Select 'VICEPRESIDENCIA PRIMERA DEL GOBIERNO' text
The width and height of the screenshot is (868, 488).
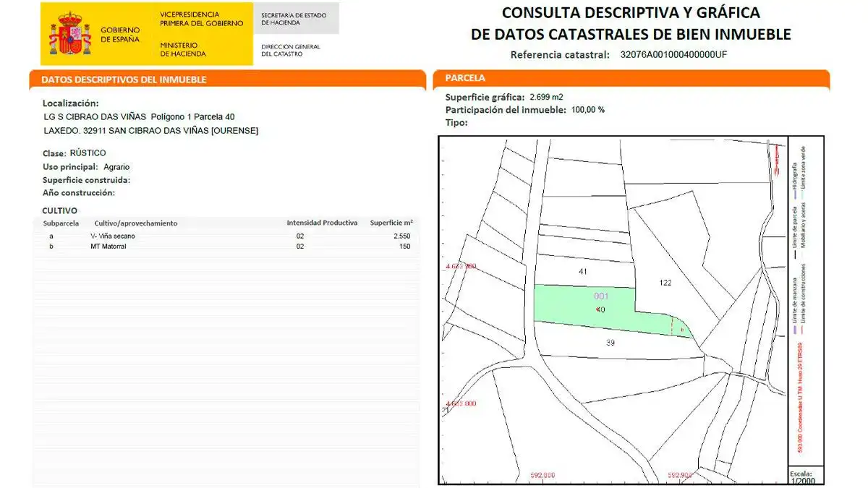point(201,19)
